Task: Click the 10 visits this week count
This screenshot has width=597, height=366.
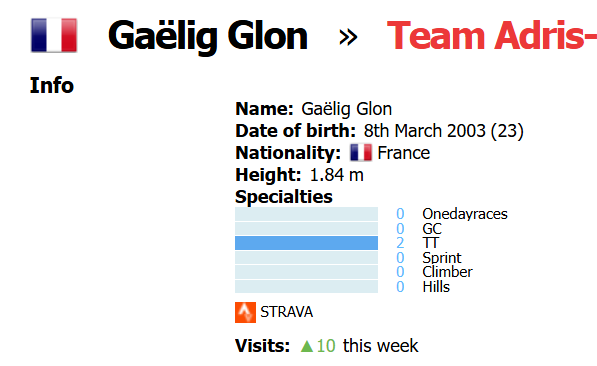Action: tap(326, 346)
